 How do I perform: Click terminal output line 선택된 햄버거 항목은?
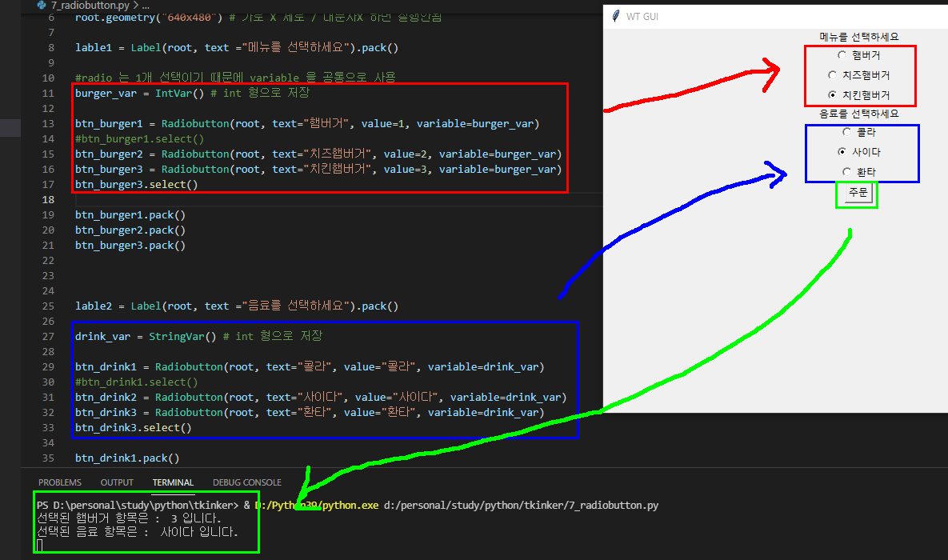click(x=129, y=518)
